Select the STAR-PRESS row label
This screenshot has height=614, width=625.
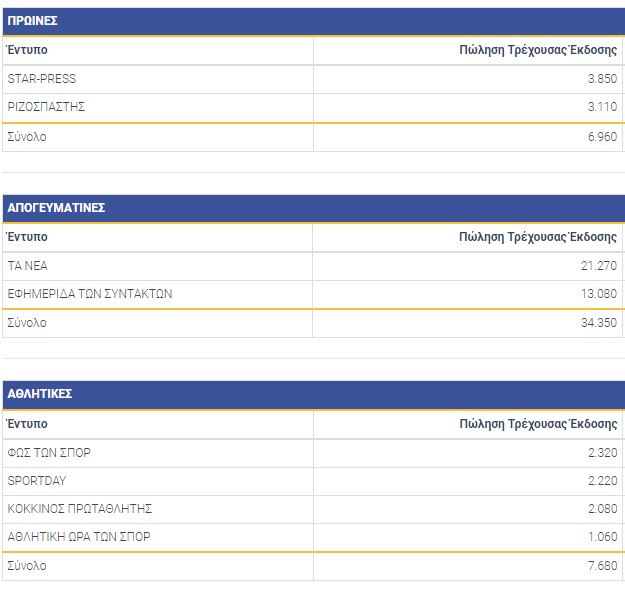pos(41,79)
